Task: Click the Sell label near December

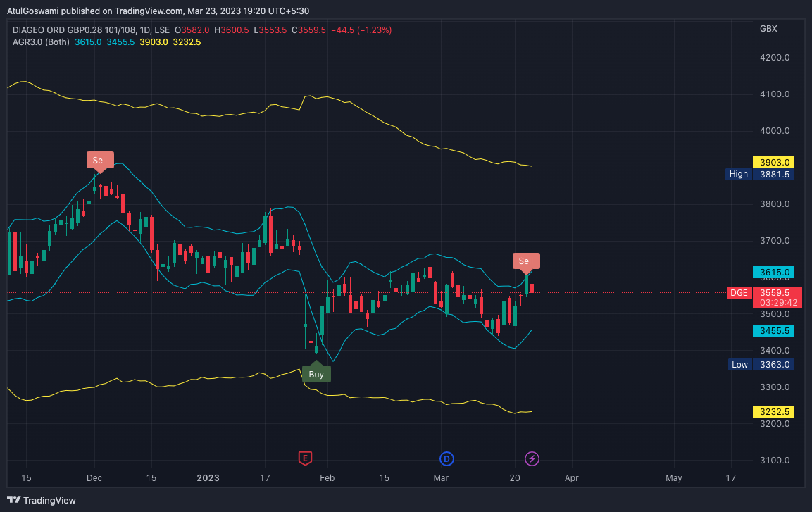Action: [100, 161]
